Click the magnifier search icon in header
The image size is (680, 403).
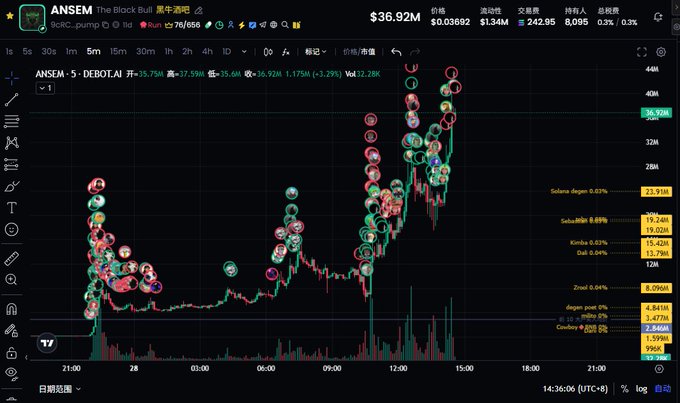coord(285,25)
